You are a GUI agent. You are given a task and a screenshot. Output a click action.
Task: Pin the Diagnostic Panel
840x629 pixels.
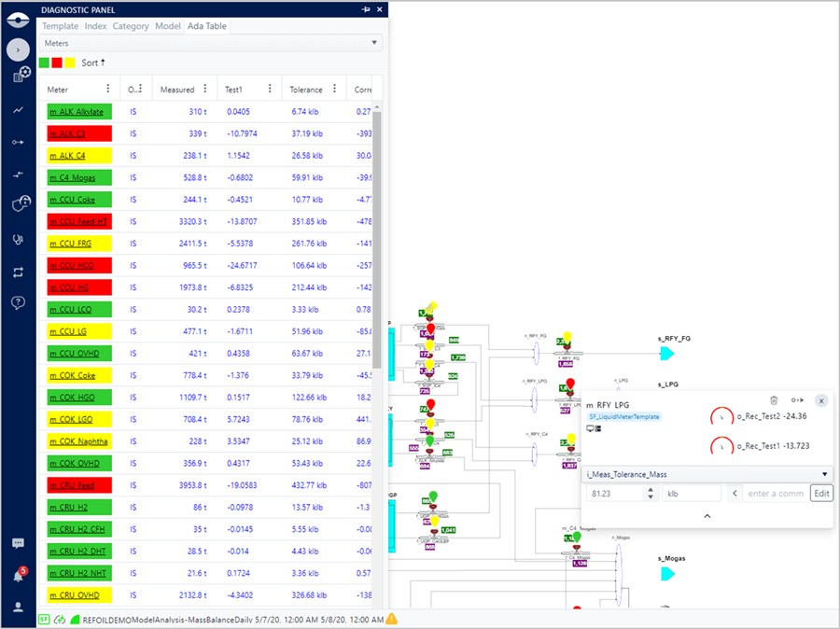pyautogui.click(x=365, y=9)
